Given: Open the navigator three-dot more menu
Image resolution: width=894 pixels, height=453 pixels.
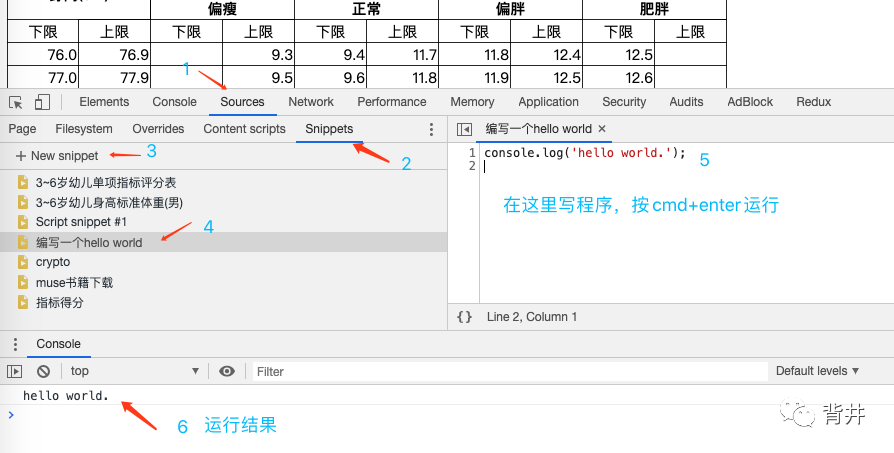Looking at the screenshot, I should [x=431, y=129].
